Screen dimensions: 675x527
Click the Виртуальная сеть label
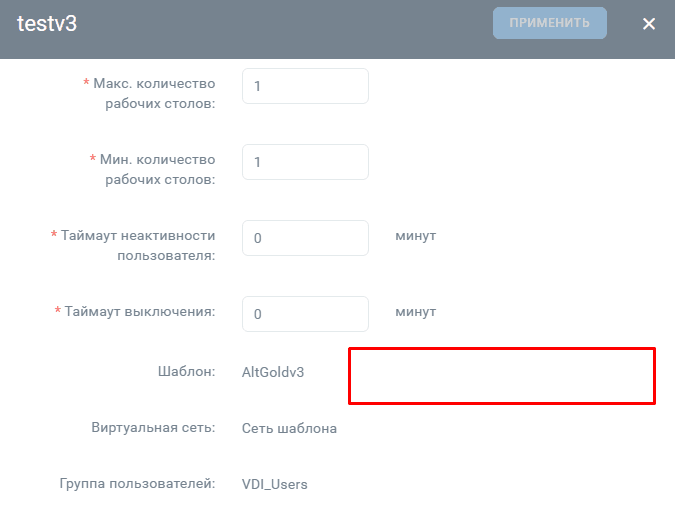pos(153,428)
